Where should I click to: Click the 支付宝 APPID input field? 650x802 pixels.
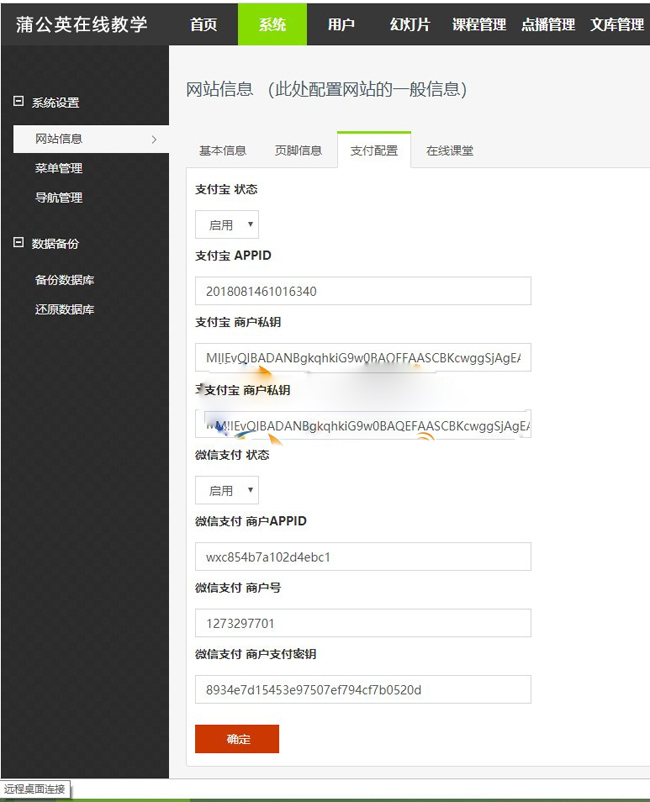[x=363, y=291]
